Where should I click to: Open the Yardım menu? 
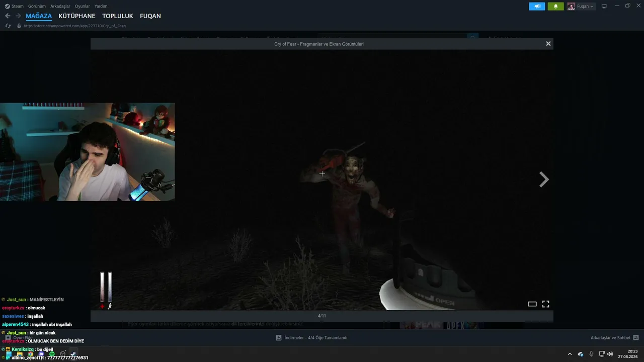point(101,7)
